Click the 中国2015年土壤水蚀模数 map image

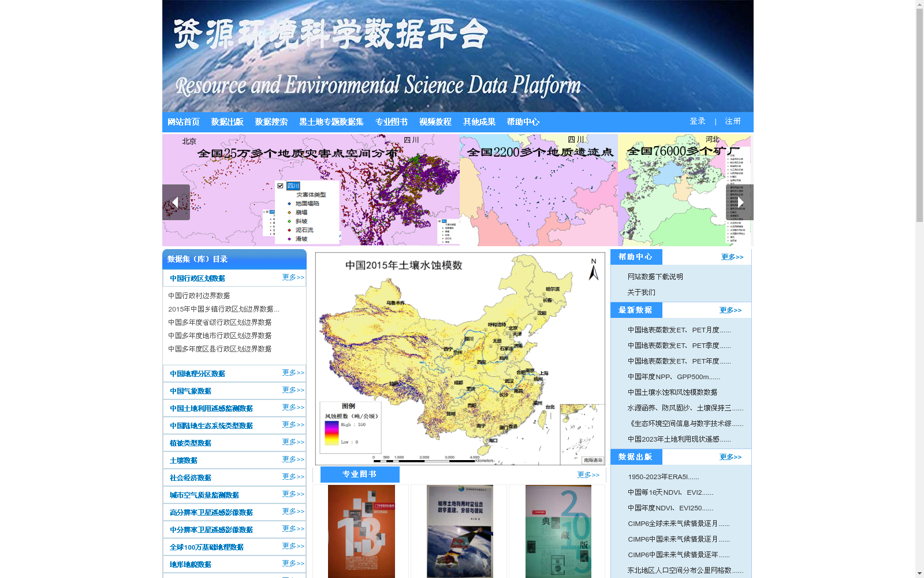tap(460, 358)
